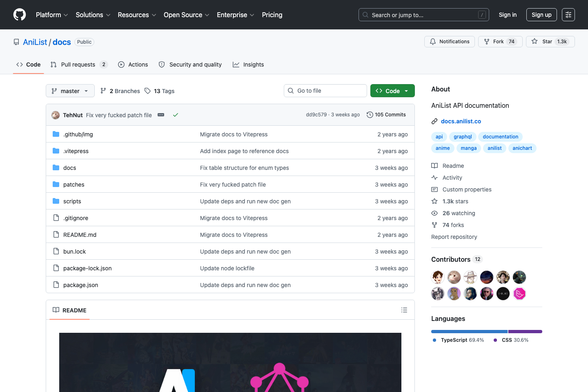Click the Go to file search field
The height and width of the screenshot is (392, 588).
325,90
